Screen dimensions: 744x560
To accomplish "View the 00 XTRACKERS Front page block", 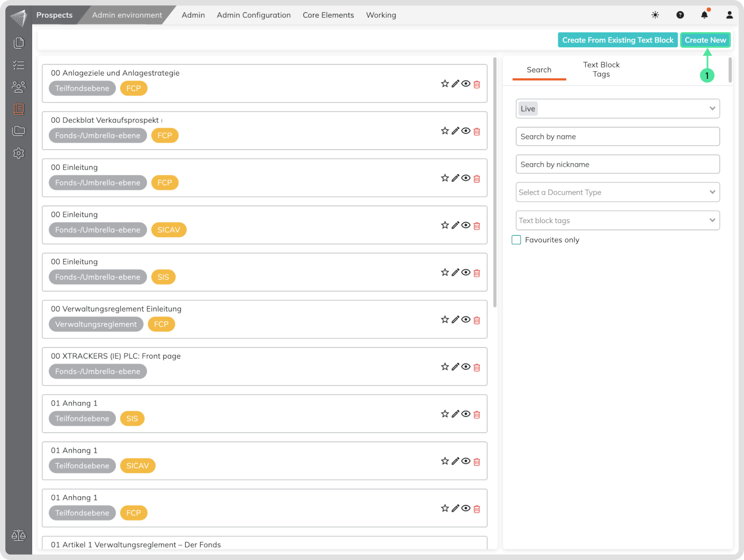I will click(x=466, y=367).
